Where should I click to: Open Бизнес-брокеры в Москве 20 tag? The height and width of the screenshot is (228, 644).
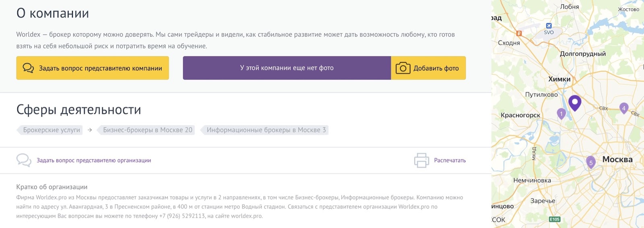tap(146, 130)
